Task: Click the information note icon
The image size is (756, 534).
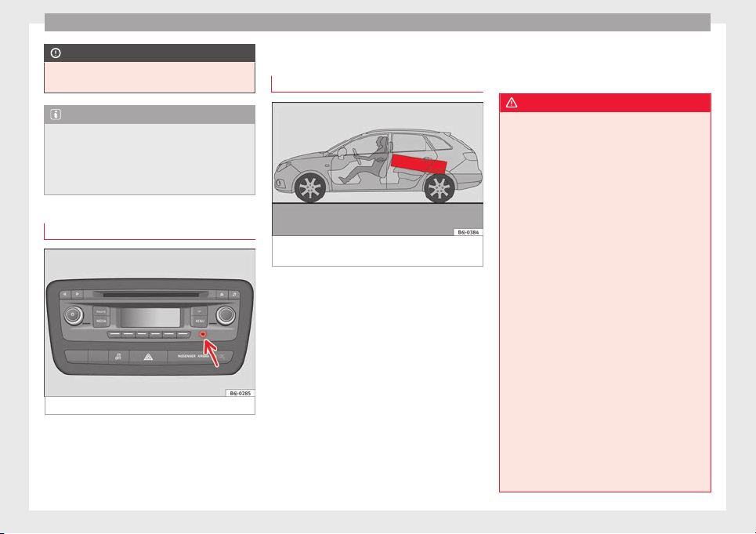Action: (56, 114)
